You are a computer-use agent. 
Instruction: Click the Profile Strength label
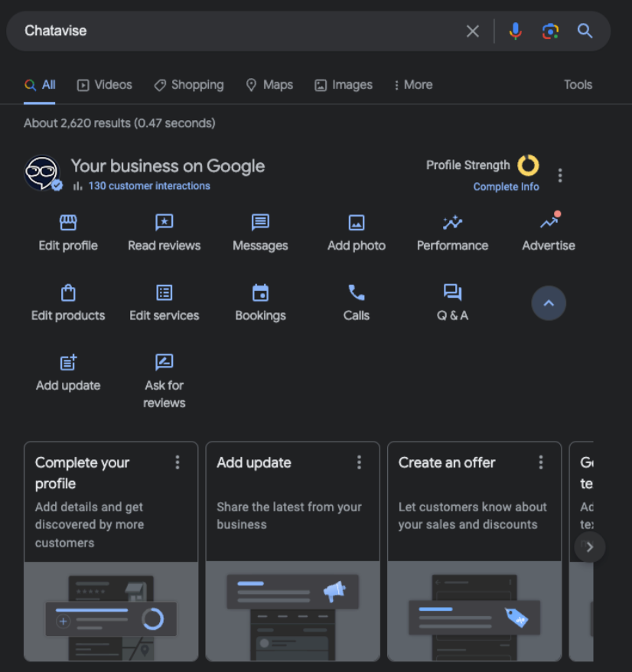click(x=468, y=165)
